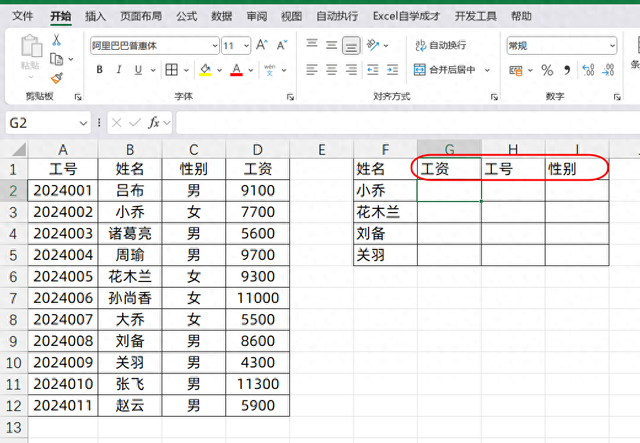Align text to top of cell

(x=312, y=43)
